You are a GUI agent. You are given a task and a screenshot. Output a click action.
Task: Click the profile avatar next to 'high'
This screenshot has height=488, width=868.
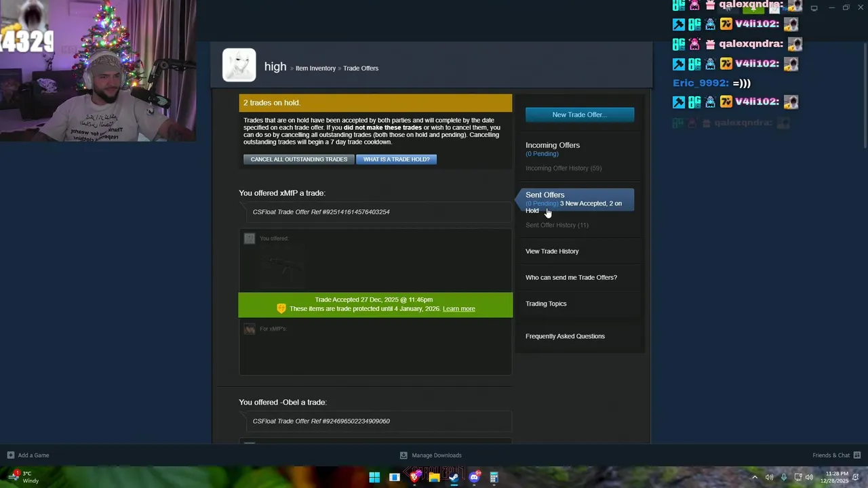(x=239, y=65)
